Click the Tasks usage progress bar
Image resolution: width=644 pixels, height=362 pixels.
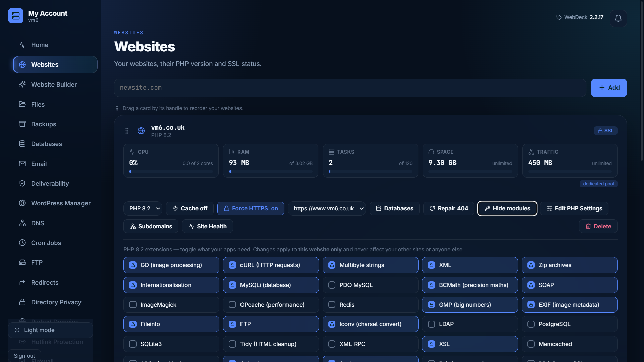click(371, 172)
